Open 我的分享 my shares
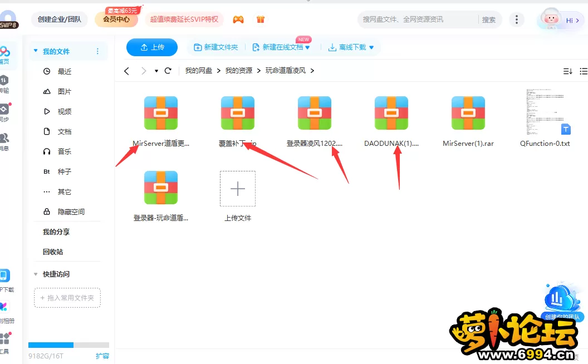 [56, 232]
